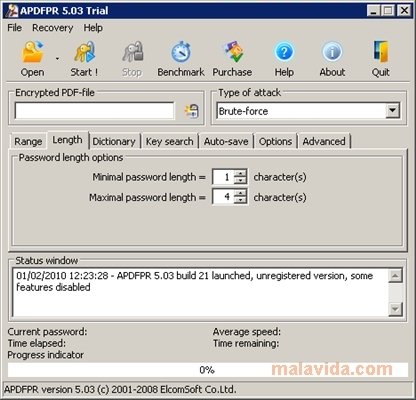Browse for an encrypted PDF file icon
416x400 pixels.
192,111
